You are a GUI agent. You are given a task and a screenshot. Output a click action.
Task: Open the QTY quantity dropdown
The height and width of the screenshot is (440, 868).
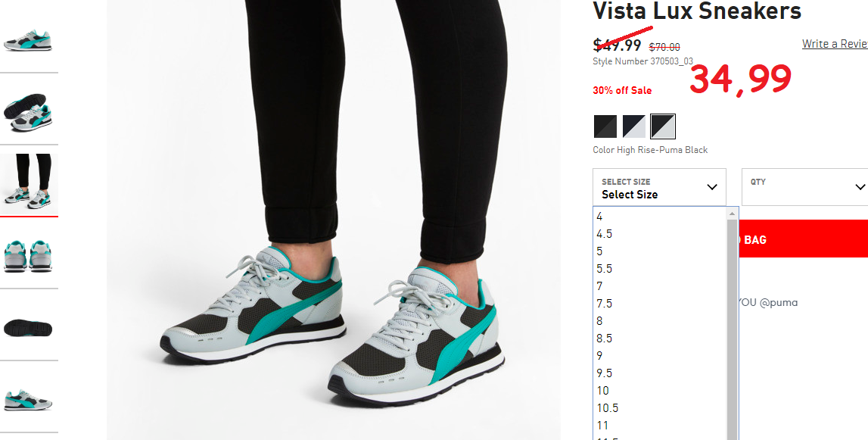(805, 187)
